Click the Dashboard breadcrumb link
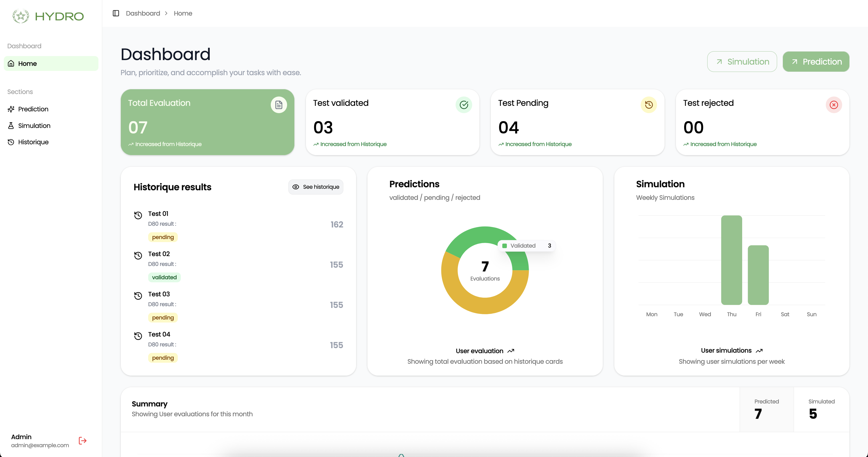The height and width of the screenshot is (457, 868). (143, 13)
